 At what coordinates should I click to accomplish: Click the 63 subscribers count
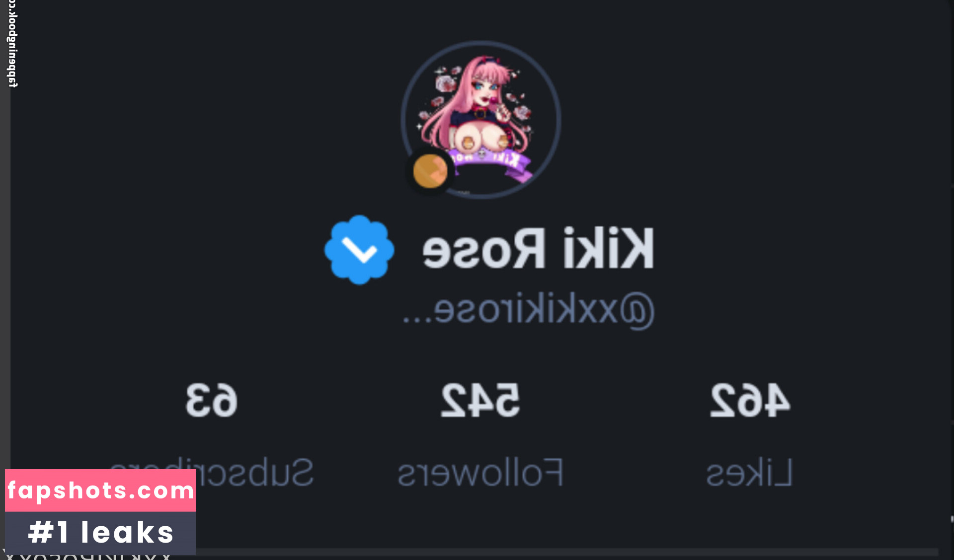[211, 400]
